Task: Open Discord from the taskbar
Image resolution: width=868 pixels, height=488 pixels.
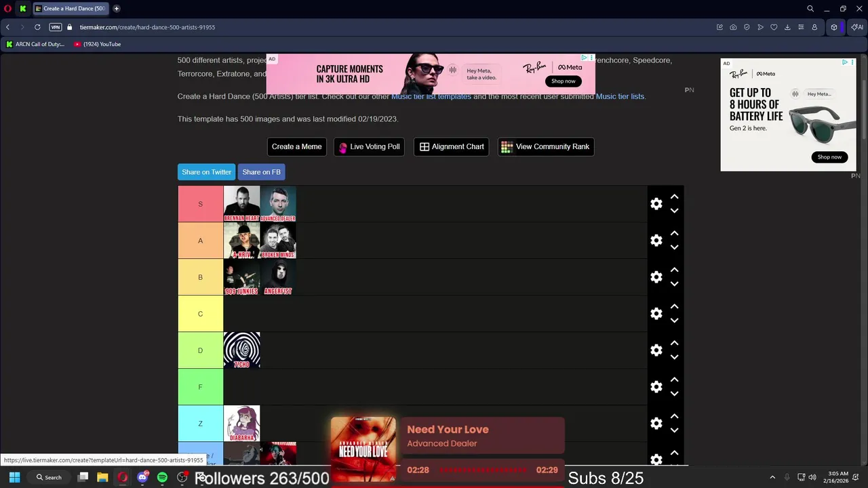Action: coord(142,477)
